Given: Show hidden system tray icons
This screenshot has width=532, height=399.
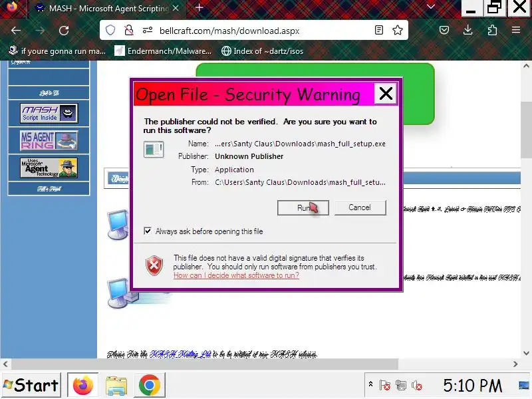Looking at the screenshot, I should click(x=370, y=384).
